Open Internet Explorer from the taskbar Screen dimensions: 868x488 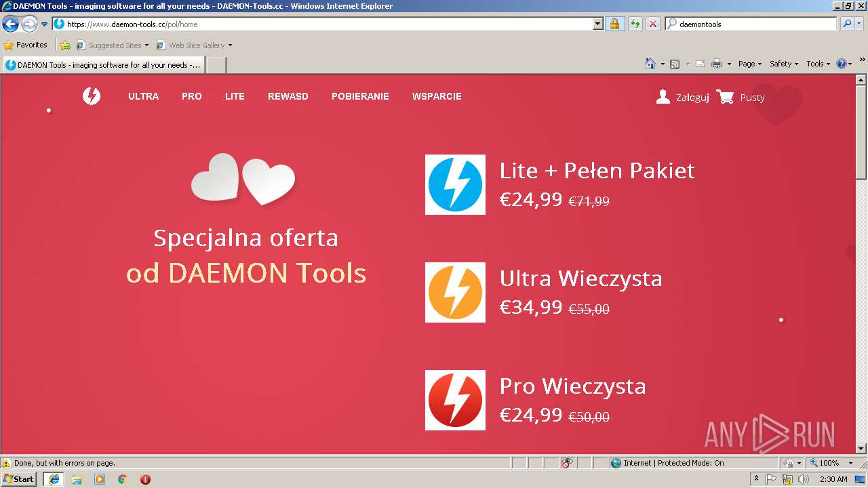coord(54,479)
